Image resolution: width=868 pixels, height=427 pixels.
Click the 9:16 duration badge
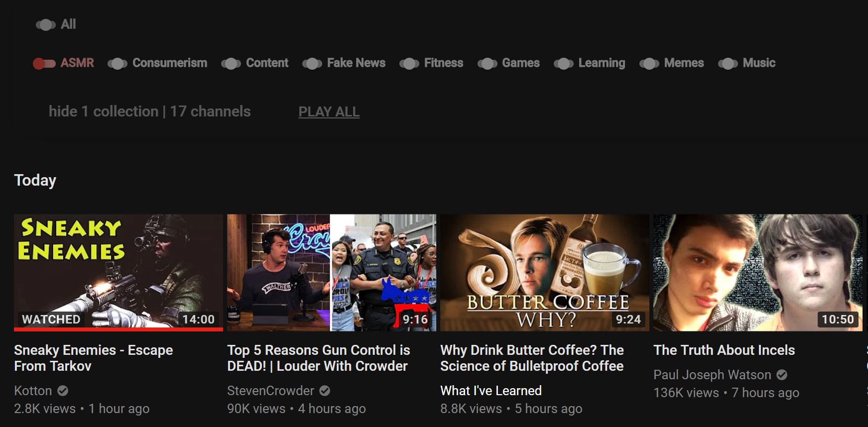[x=415, y=320]
